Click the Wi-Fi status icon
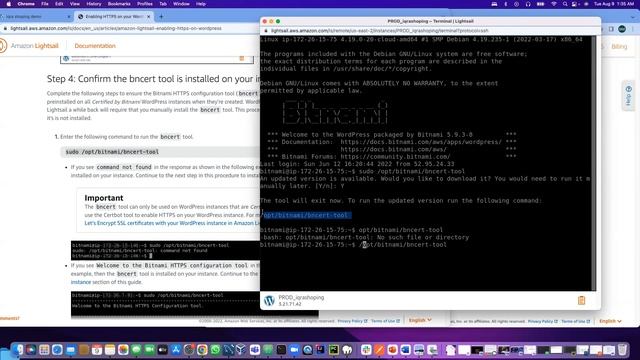 [x=554, y=4]
